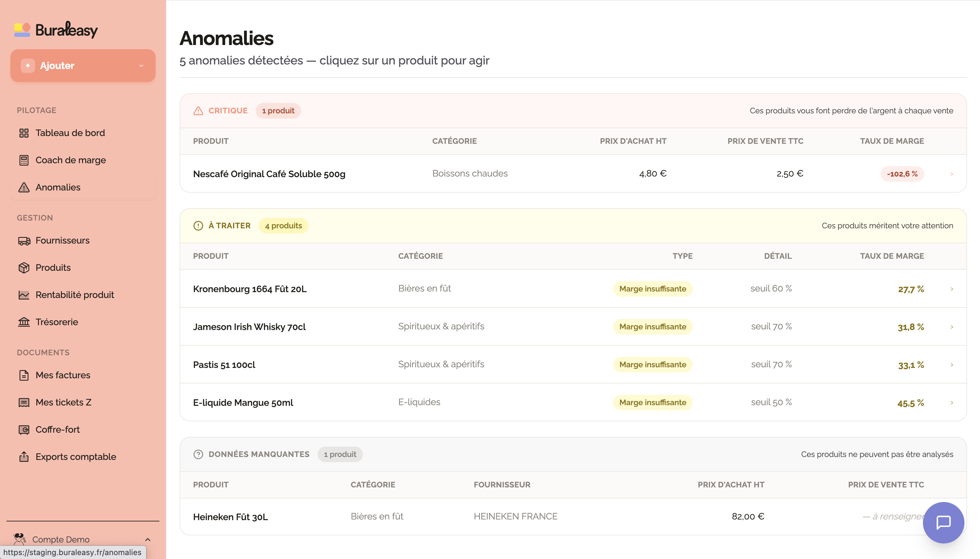Click the Buraleasy logo icon
This screenshot has height=559, width=980.
(22, 30)
